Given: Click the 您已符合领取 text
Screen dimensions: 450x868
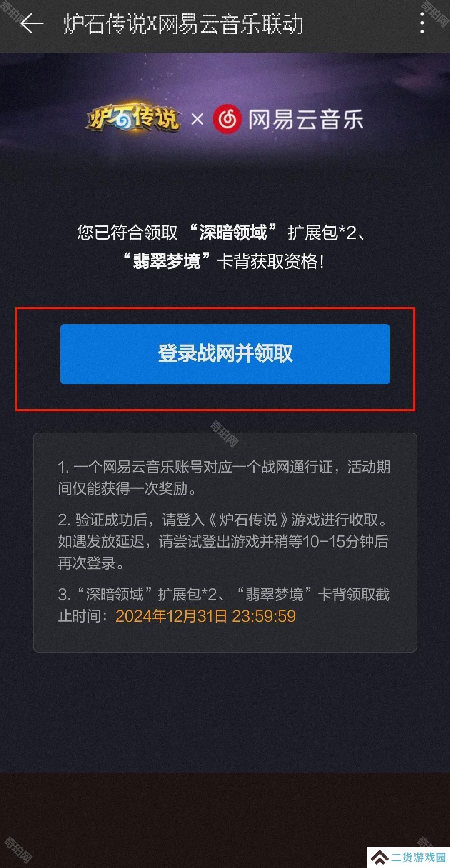Looking at the screenshot, I should [127, 233].
